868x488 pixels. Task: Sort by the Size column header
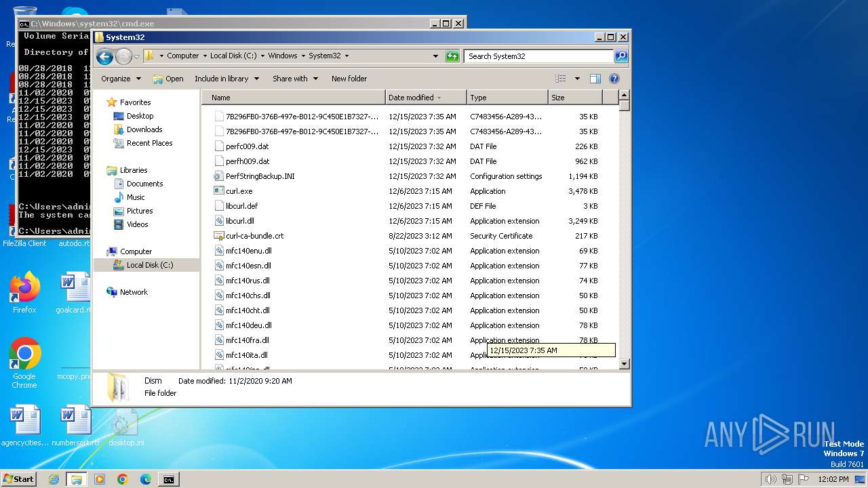click(x=575, y=98)
